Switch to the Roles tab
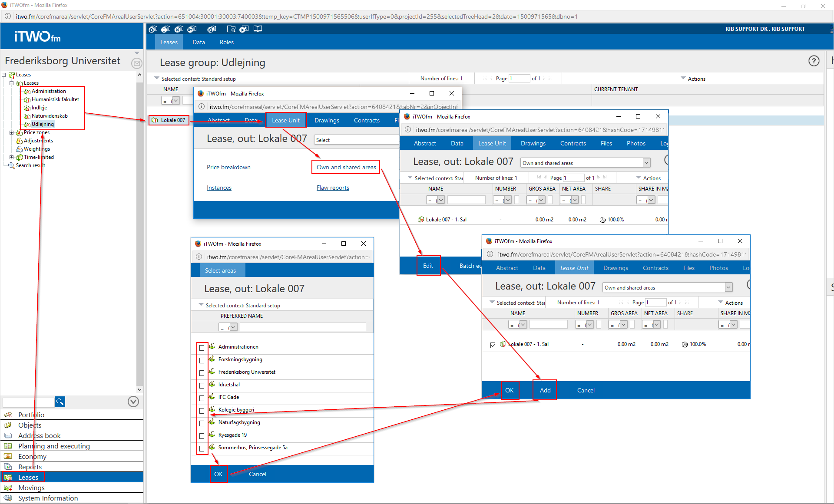This screenshot has height=504, width=834. (x=226, y=42)
